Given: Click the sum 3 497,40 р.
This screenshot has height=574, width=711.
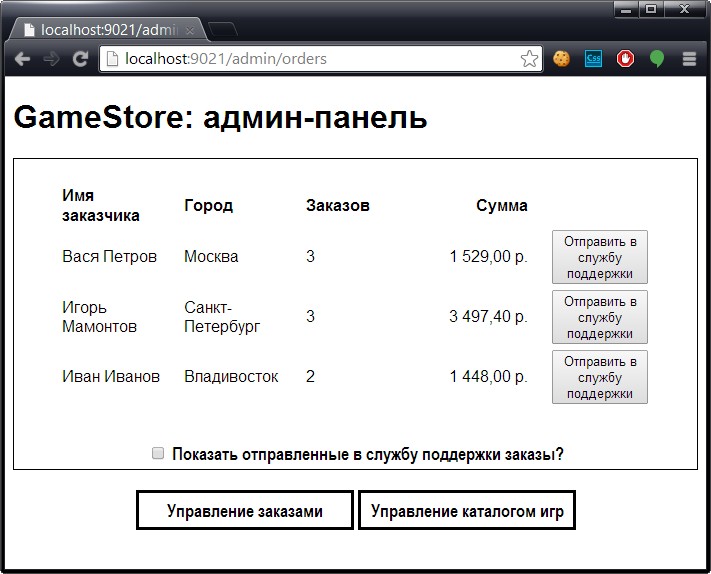Looking at the screenshot, I should (x=488, y=316).
